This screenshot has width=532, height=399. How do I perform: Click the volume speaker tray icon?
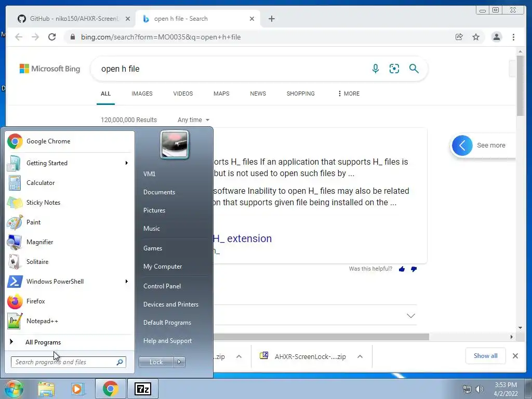pos(480,389)
